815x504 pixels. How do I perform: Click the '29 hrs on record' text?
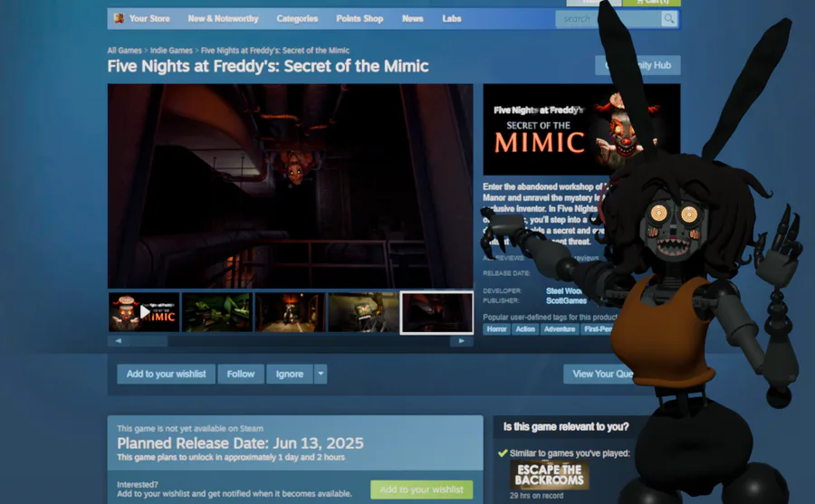(536, 496)
